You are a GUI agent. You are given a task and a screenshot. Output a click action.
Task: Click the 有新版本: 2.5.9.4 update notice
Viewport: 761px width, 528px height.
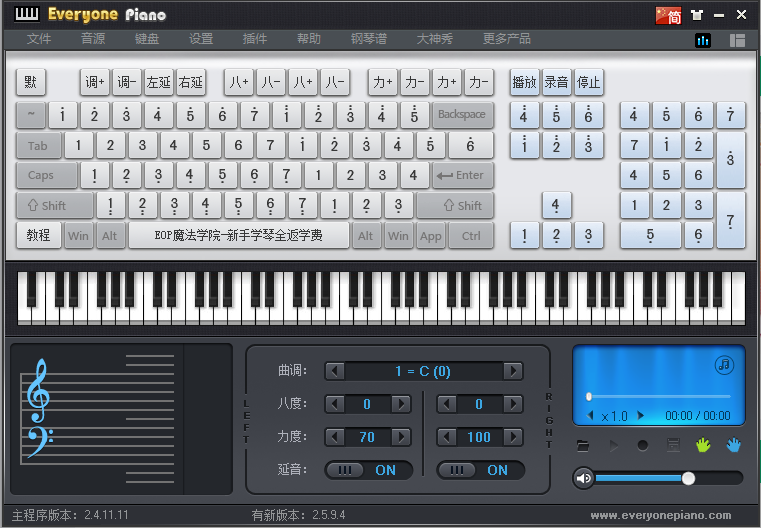click(298, 515)
